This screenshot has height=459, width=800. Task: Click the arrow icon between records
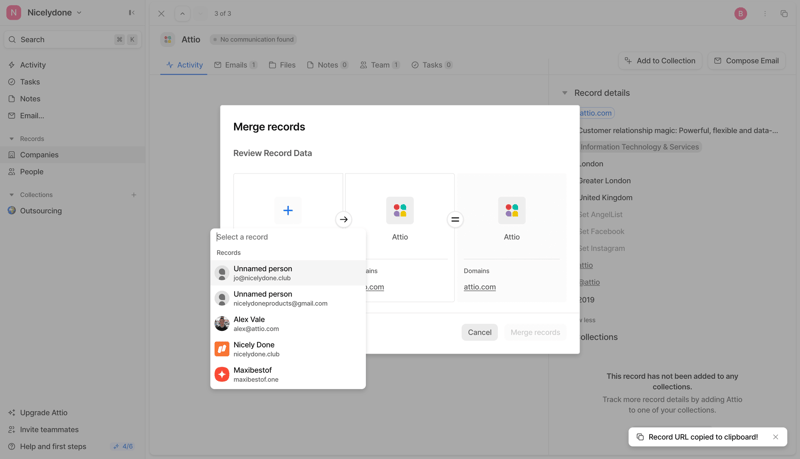coord(343,219)
